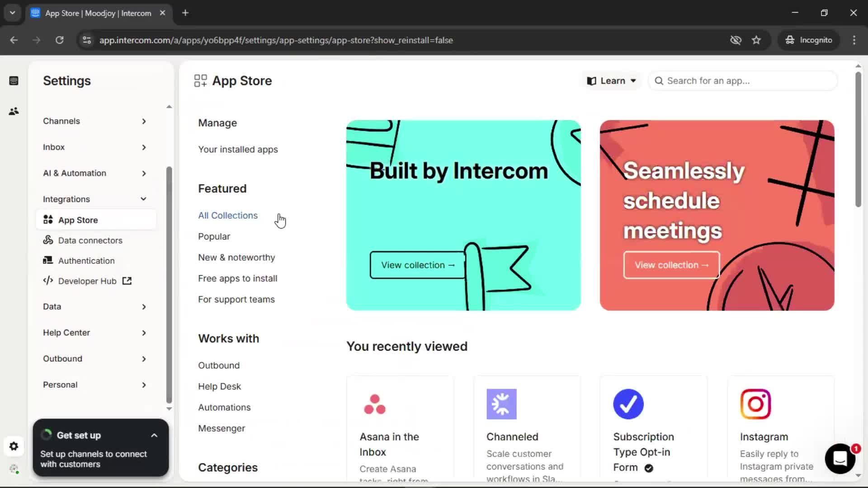Click the browser reload icon
868x488 pixels.
point(59,40)
